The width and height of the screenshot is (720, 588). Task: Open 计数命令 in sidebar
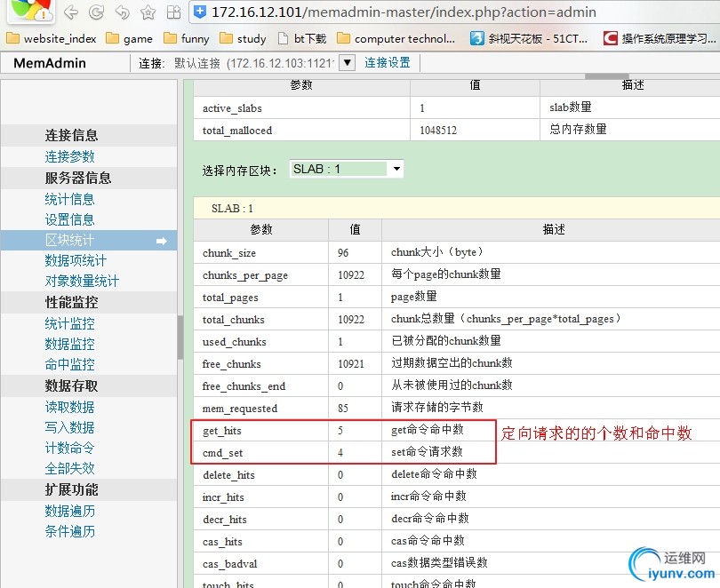[70, 448]
